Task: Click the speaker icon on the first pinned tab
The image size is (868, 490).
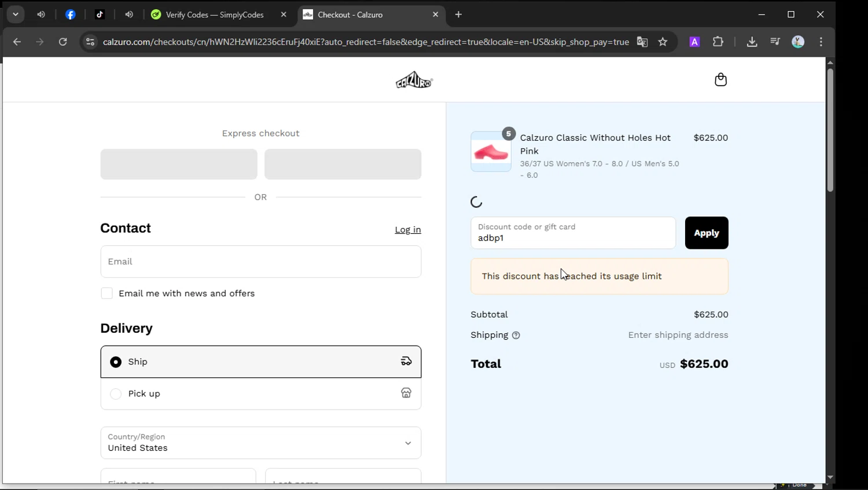Action: coord(41,14)
